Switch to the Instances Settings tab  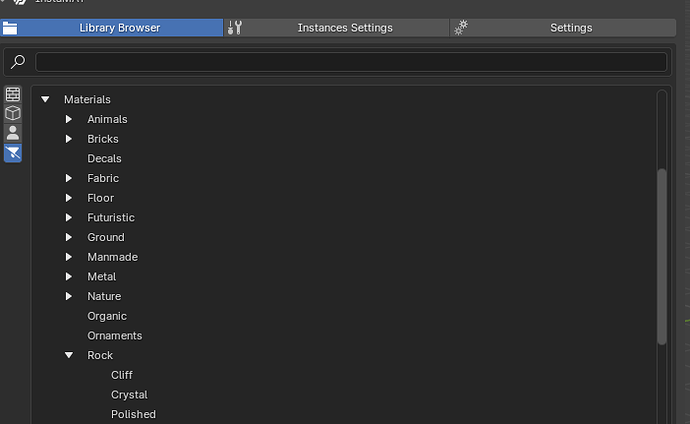(x=344, y=28)
